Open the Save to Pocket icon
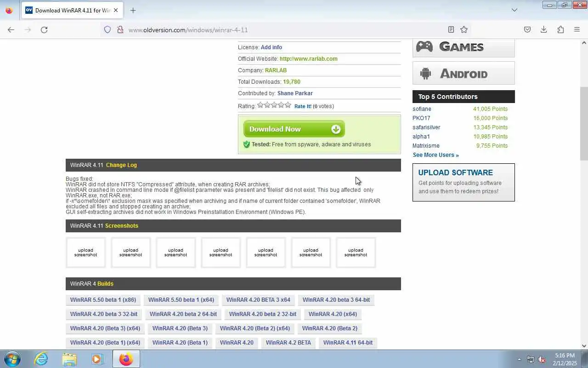Image resolution: width=588 pixels, height=368 pixels. [x=527, y=29]
